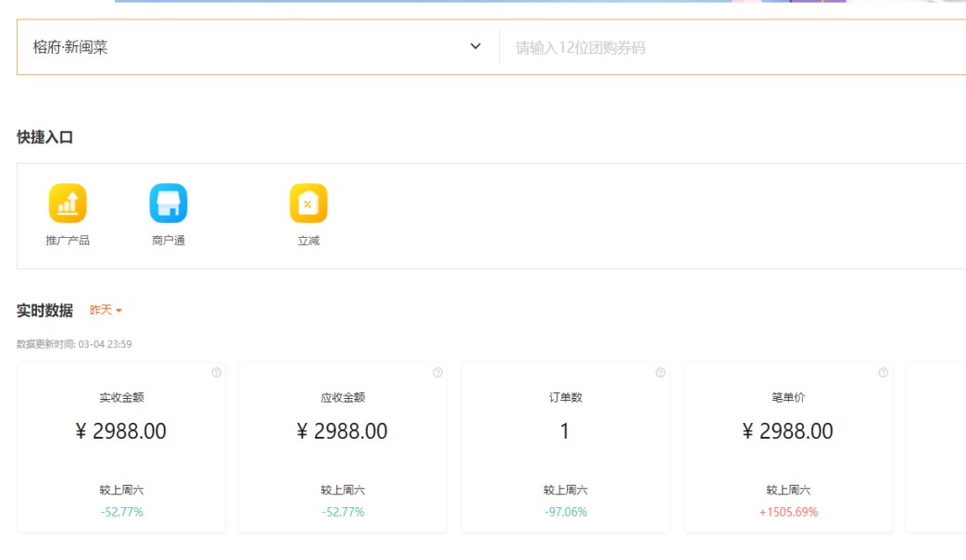Select the 榕府·新闽菜 store name field
This screenshot has height=560, width=966.
pyautogui.click(x=70, y=47)
